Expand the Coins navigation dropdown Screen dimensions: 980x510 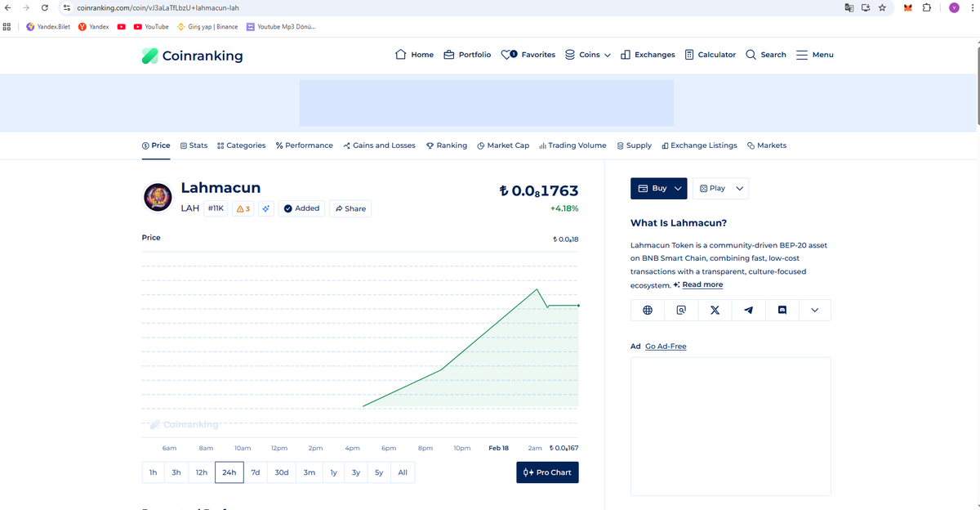pyautogui.click(x=587, y=55)
